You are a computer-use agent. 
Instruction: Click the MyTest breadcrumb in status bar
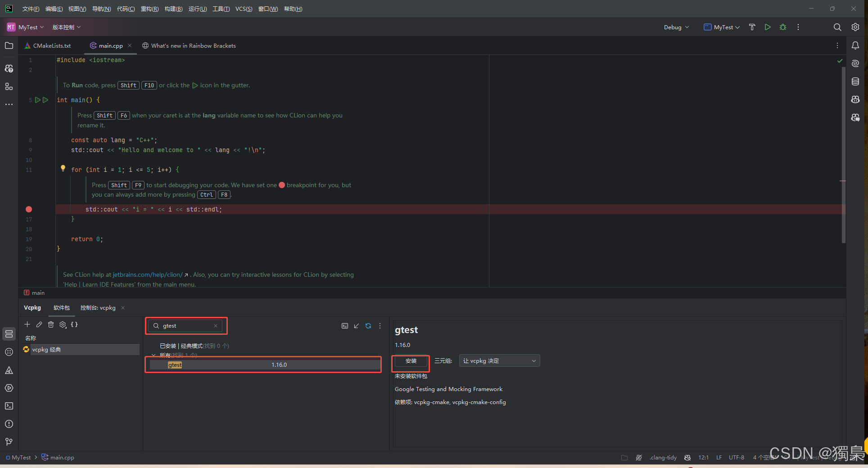tap(18, 458)
